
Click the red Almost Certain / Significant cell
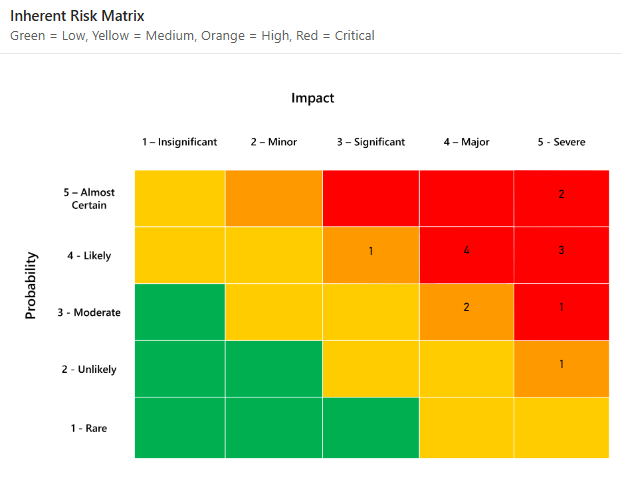coord(370,198)
